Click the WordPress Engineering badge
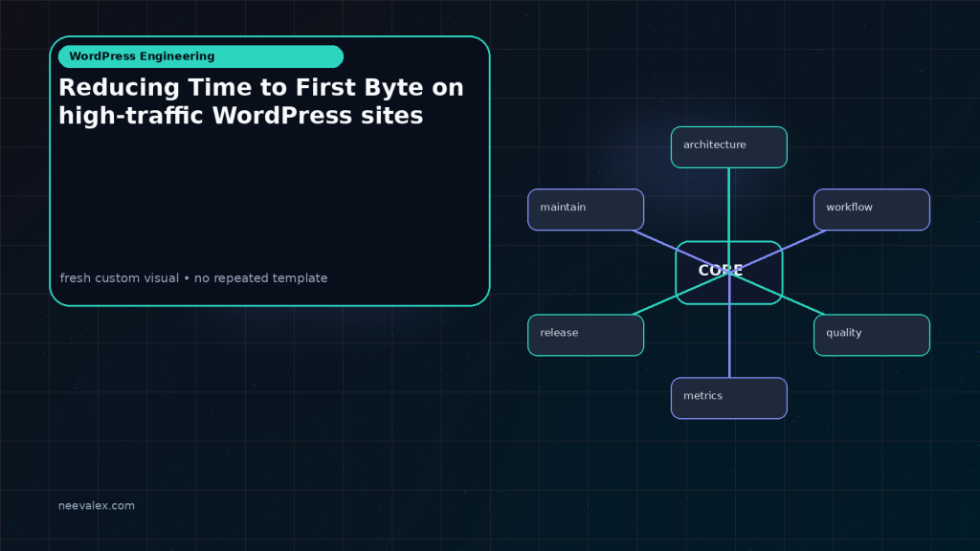 coord(201,56)
